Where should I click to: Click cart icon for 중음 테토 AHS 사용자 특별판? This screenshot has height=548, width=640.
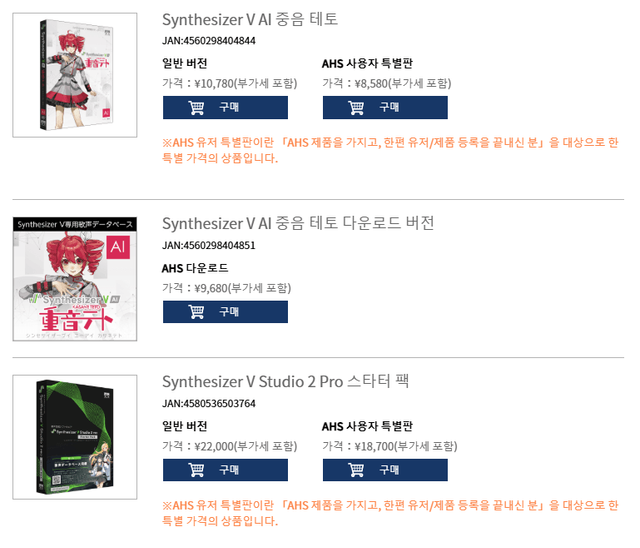(x=356, y=108)
